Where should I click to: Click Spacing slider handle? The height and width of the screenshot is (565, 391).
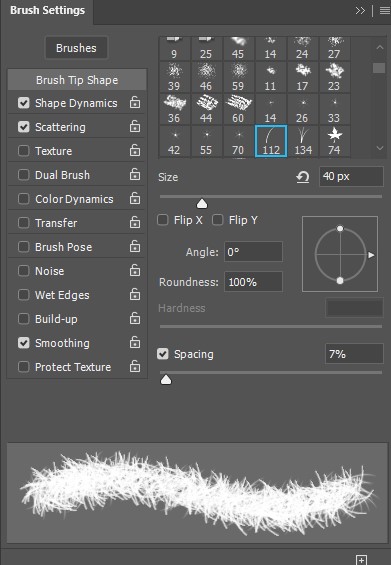(x=166, y=379)
